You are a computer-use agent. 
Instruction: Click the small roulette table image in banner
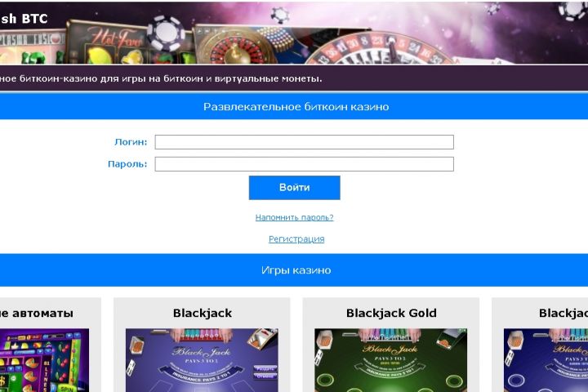[236, 47]
